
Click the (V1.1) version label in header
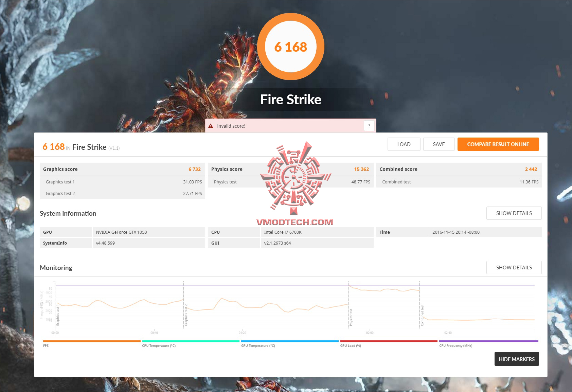click(114, 148)
